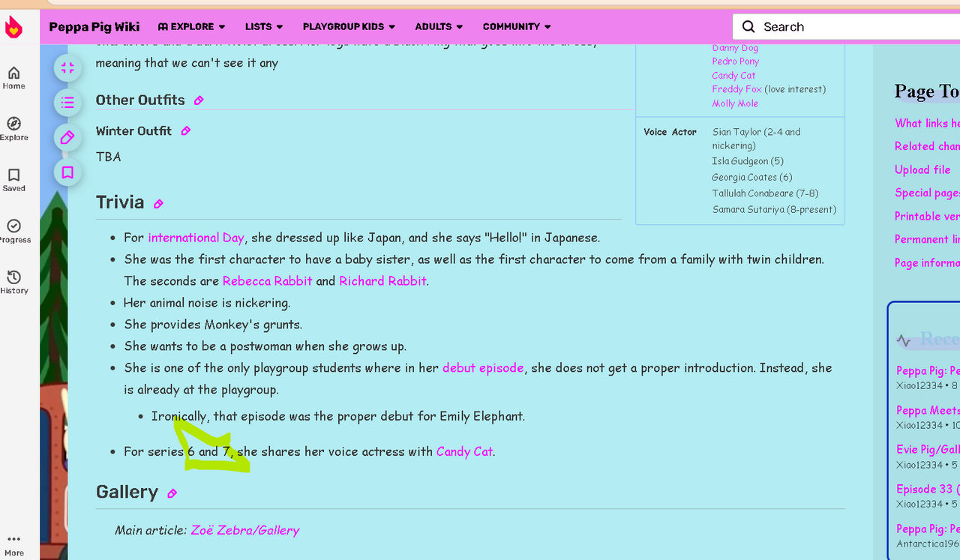Expand the EXPLORE dropdown menu
Image resolution: width=960 pixels, height=560 pixels.
pos(191,26)
